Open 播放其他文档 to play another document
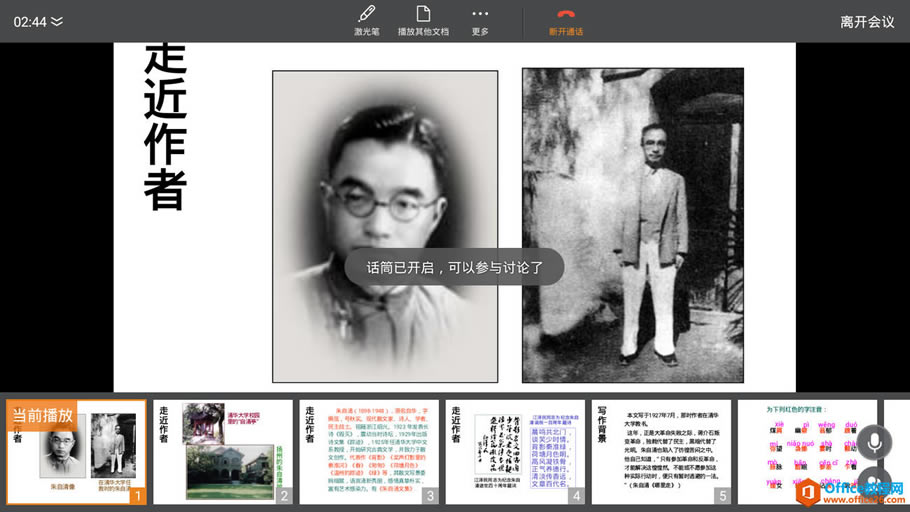The width and height of the screenshot is (910, 512). pyautogui.click(x=423, y=21)
